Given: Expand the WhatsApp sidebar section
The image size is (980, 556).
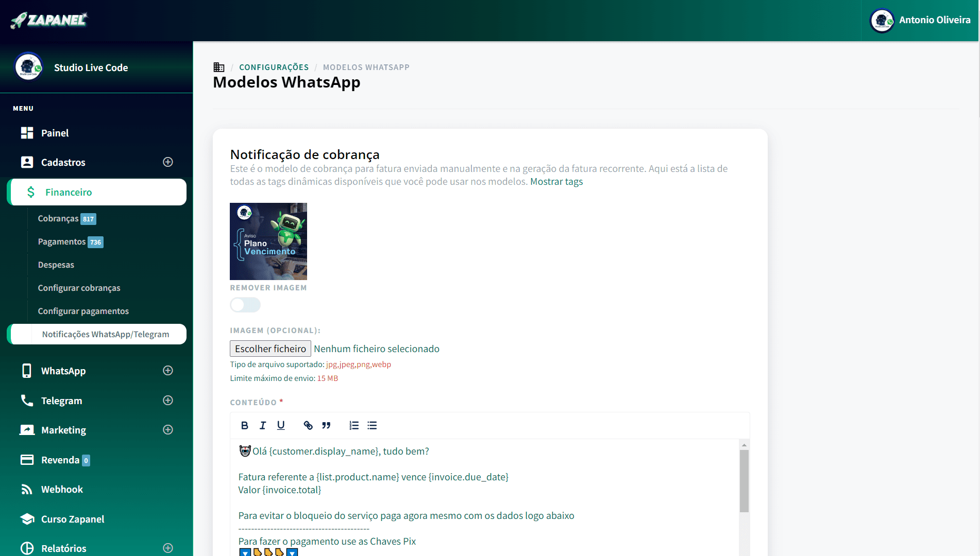Looking at the screenshot, I should [x=167, y=371].
